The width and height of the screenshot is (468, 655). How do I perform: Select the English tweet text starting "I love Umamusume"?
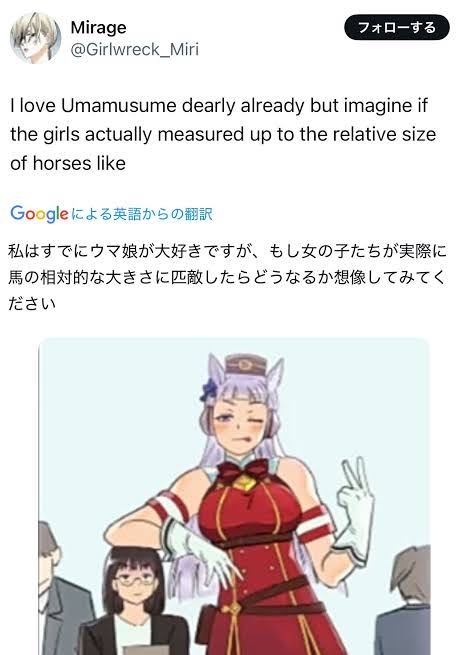(x=223, y=134)
